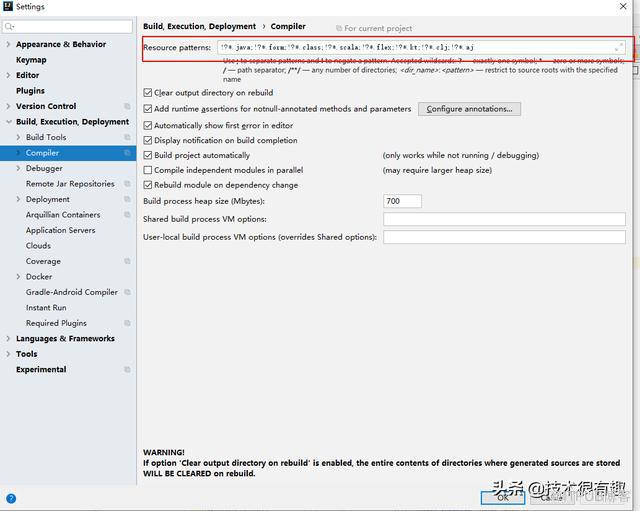
Task: Click the IntelliJ icon in title bar
Action: [7, 6]
